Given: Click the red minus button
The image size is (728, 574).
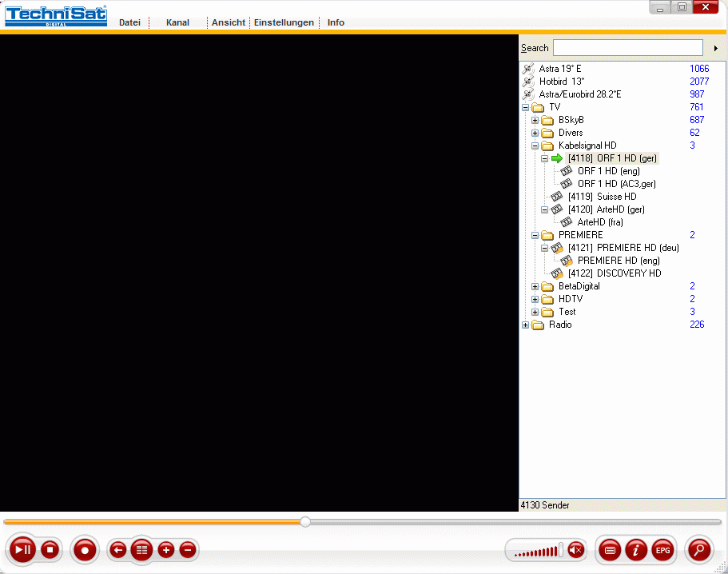Looking at the screenshot, I should click(188, 550).
